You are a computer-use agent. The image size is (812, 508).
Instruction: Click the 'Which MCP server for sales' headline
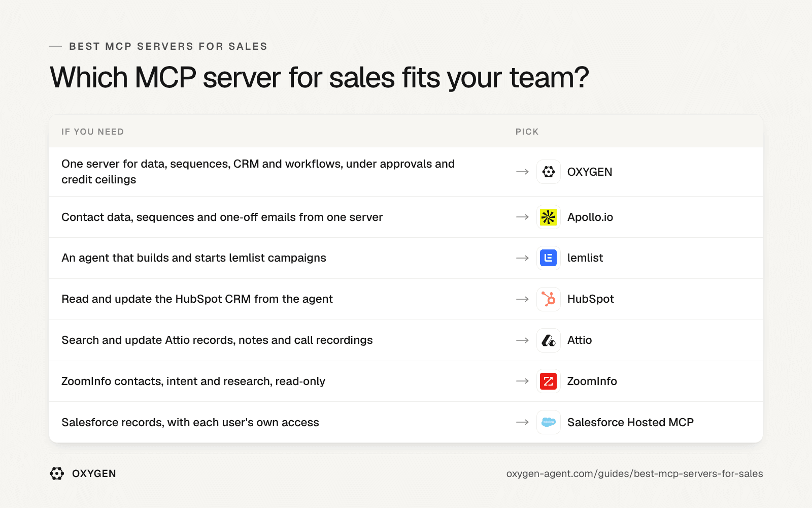pos(319,78)
